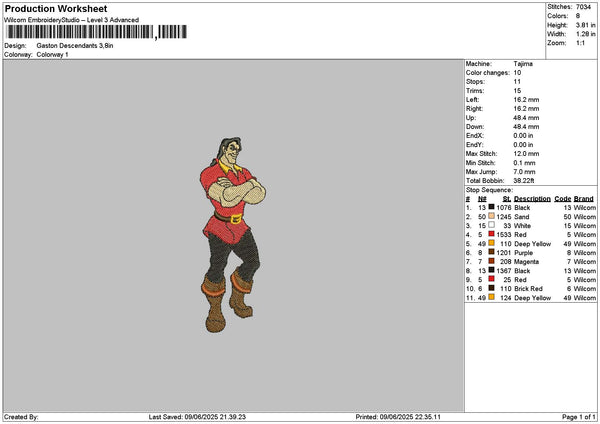Click the Sand color swatch in stop 2
This screenshot has height=424, width=600.
point(491,216)
